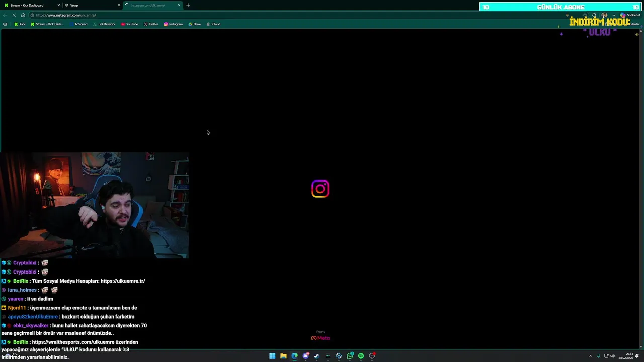Open Discord from the taskbar
644x362 pixels.
pos(305,356)
